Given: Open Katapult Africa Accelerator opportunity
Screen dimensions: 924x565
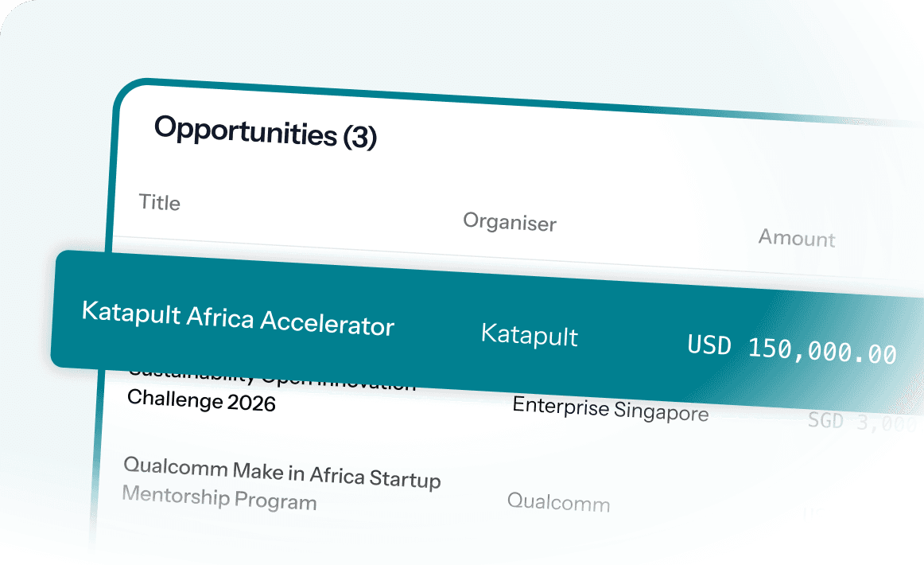Looking at the screenshot, I should click(238, 319).
